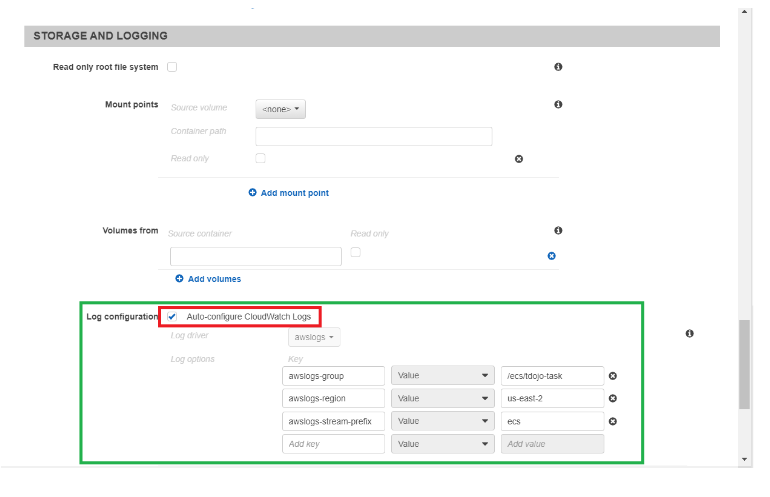Image resolution: width=770 pixels, height=497 pixels.
Task: Click info icon beside Mount points
Action: pyautogui.click(x=558, y=105)
